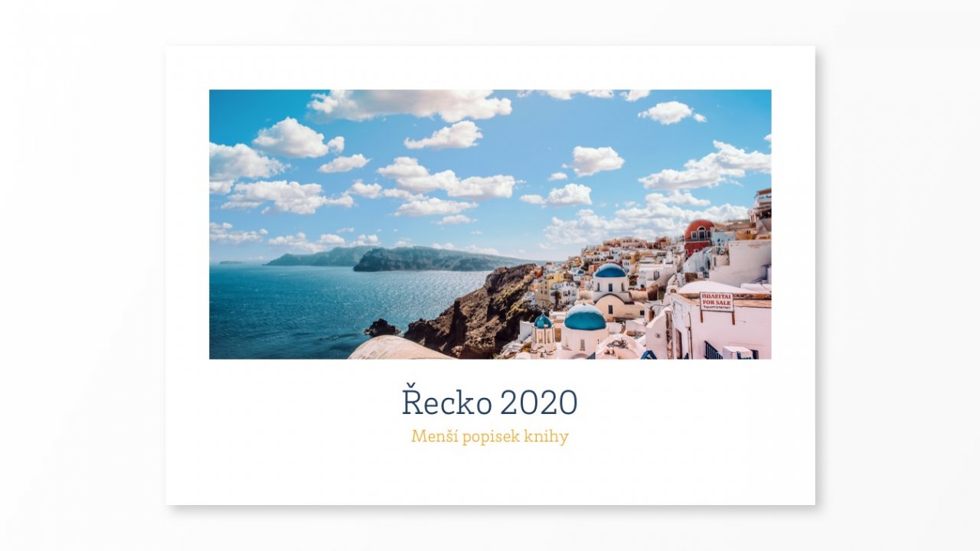Click the white margin below the subtitle
980x551 pixels.
click(490, 476)
